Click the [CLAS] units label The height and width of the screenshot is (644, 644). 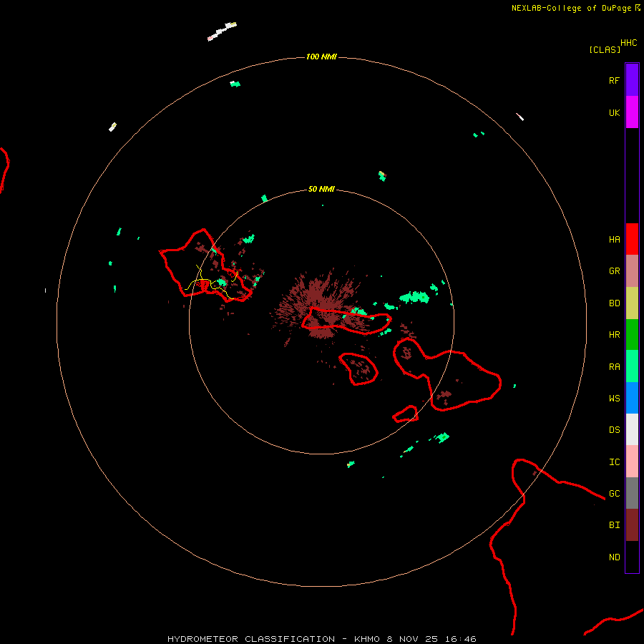(x=605, y=49)
